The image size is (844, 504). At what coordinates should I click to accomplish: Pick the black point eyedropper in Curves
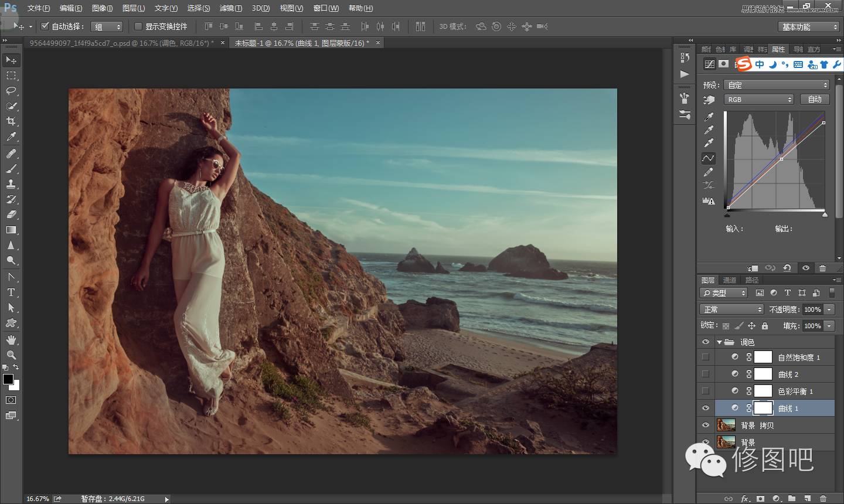point(709,117)
